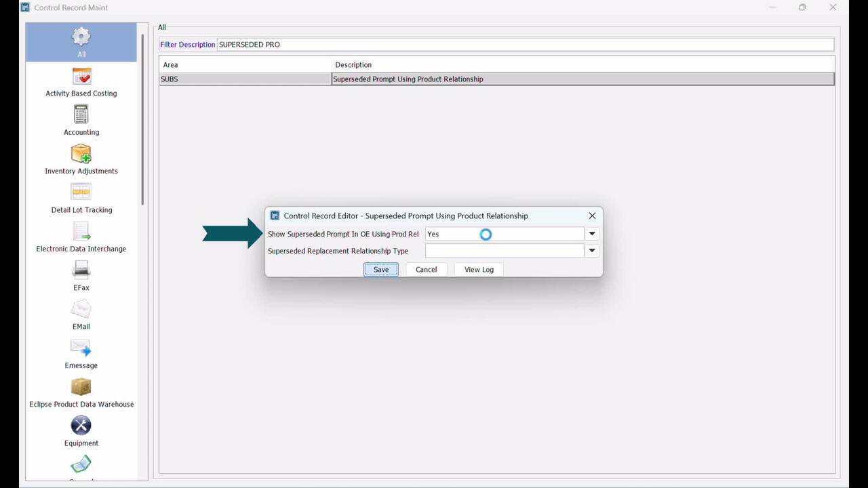Select the SUBS row in table

[x=245, y=79]
